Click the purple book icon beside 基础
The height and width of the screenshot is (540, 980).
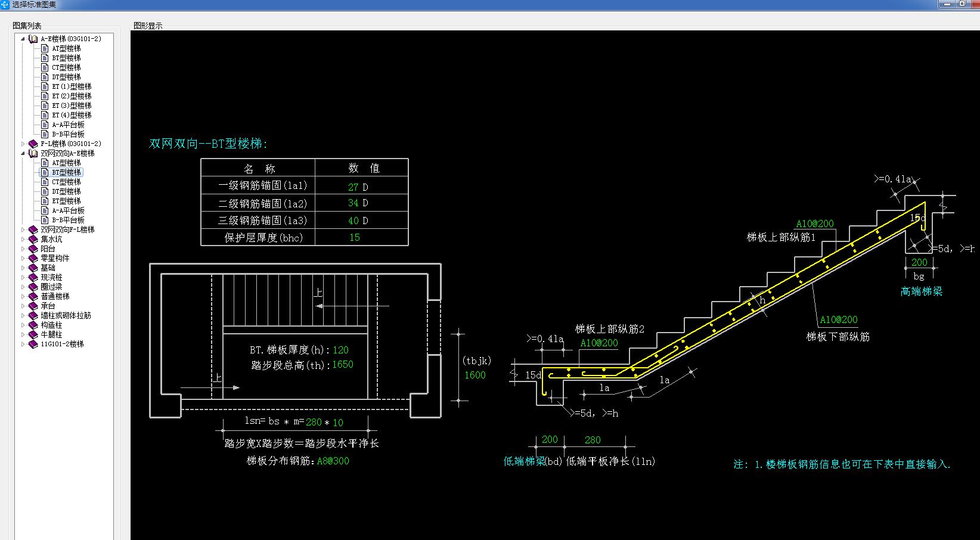33,268
